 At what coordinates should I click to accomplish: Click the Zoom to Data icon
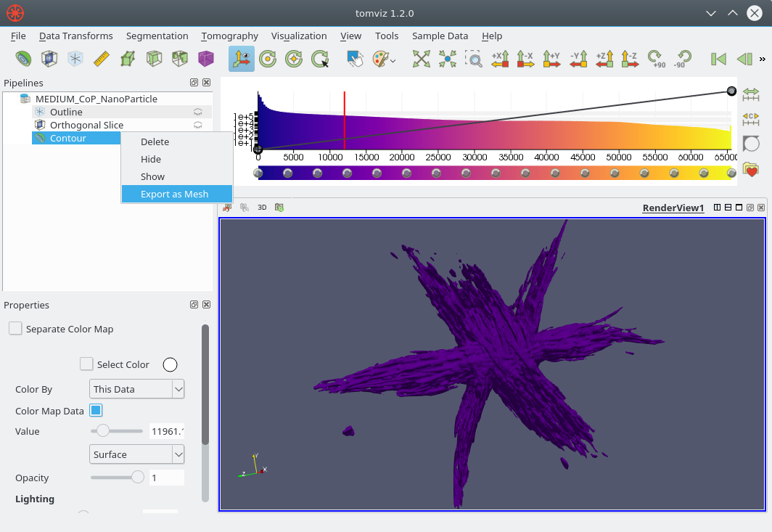pyautogui.click(x=448, y=59)
